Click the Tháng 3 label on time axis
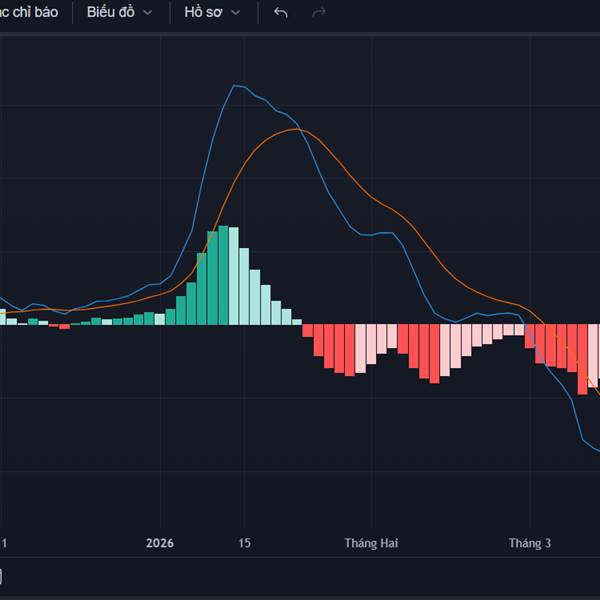This screenshot has width=600, height=600. [529, 543]
